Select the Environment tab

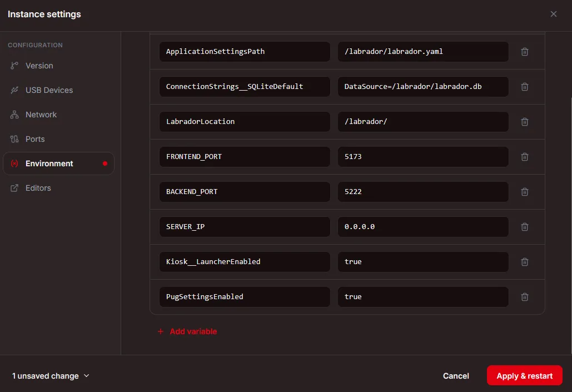click(x=58, y=163)
